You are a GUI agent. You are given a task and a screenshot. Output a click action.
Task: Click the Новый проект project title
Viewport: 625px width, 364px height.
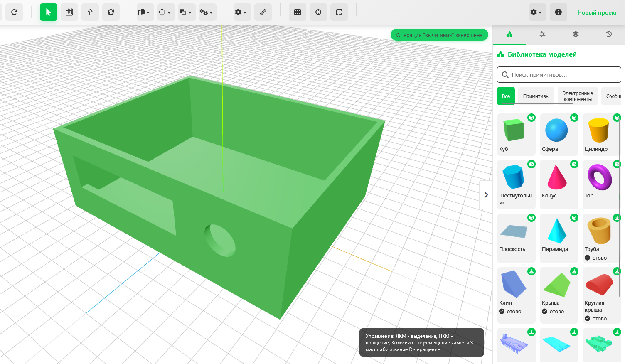[597, 12]
